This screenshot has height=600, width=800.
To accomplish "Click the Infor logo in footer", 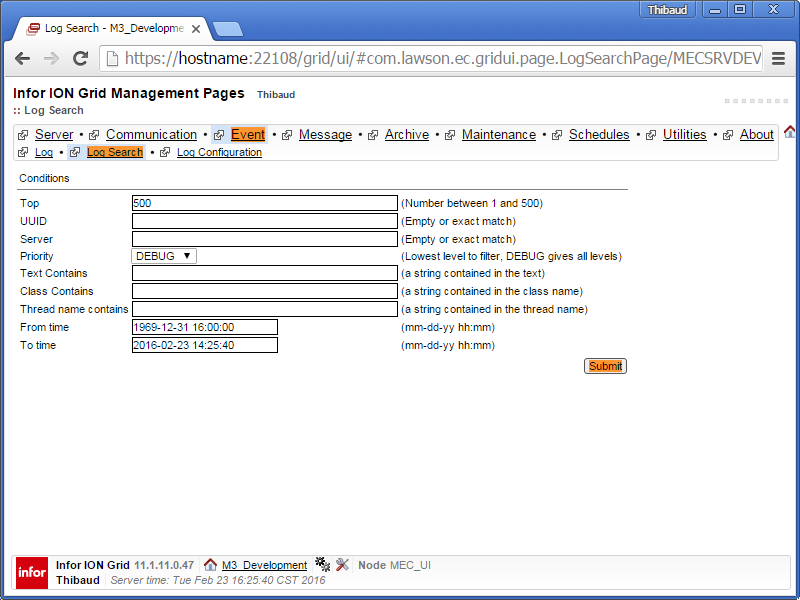I will click(32, 573).
